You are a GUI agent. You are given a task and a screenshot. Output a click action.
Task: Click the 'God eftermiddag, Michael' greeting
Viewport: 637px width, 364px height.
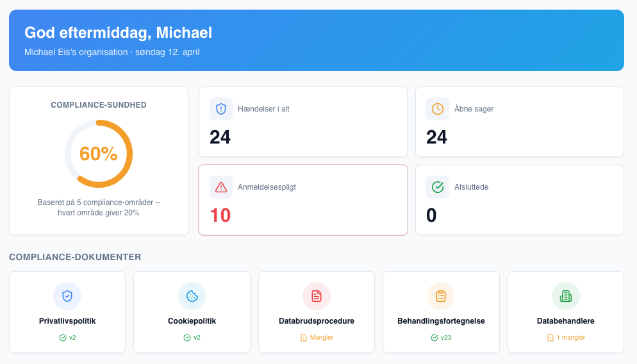[x=118, y=33]
